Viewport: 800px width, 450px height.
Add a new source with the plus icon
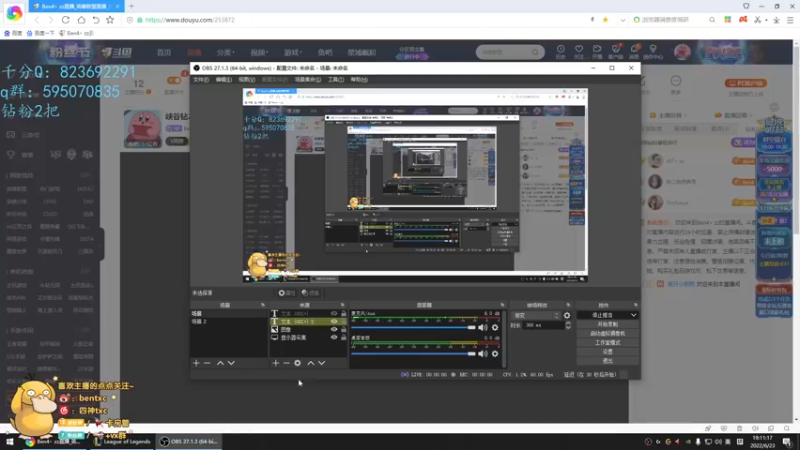pyautogui.click(x=276, y=363)
